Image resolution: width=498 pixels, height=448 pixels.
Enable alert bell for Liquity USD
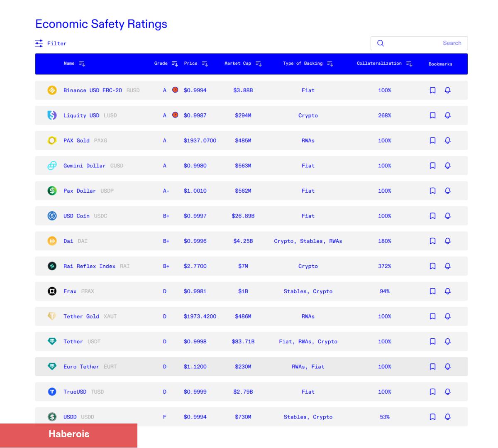coord(447,115)
